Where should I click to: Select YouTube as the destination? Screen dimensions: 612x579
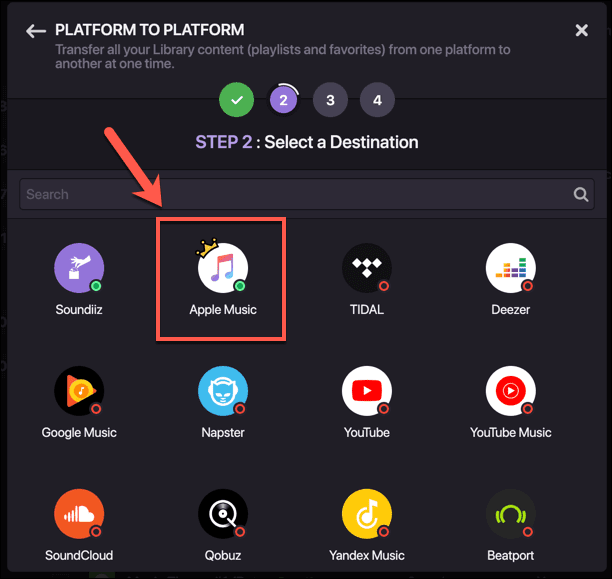[x=366, y=391]
